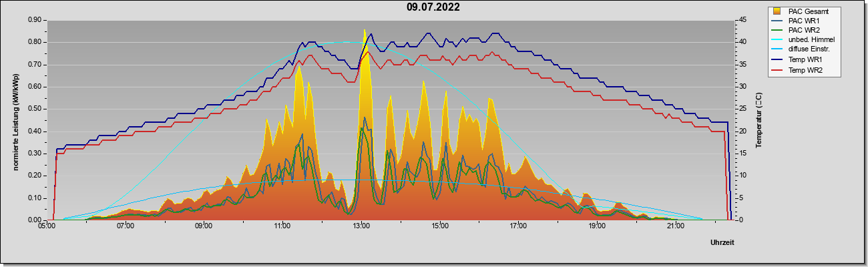Image resolution: width=868 pixels, height=267 pixels.
Task: Click the 0.50 value on left axis
Action: (36, 109)
